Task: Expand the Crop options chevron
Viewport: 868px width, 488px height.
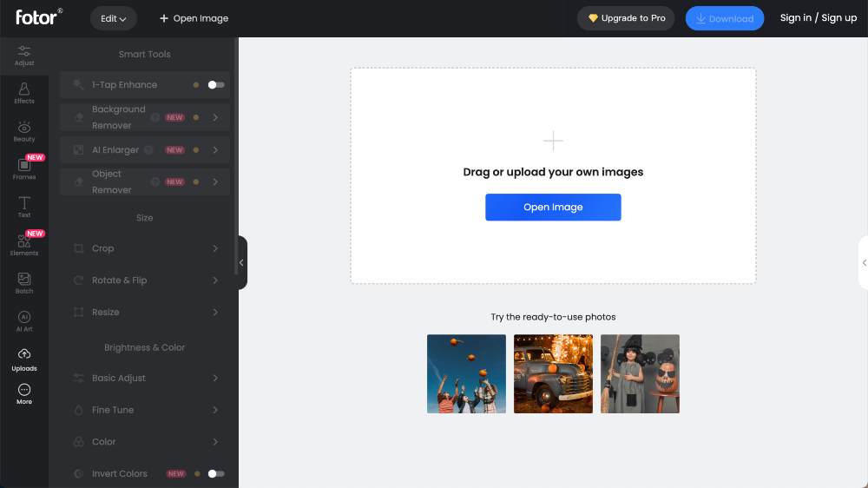Action: coord(215,248)
